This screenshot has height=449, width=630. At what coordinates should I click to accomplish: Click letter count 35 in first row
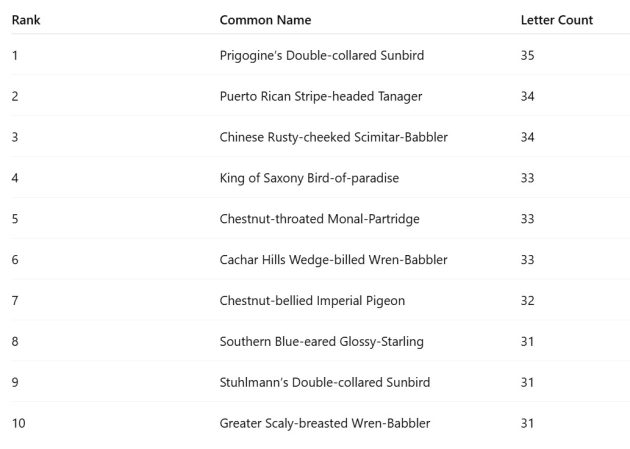528,55
